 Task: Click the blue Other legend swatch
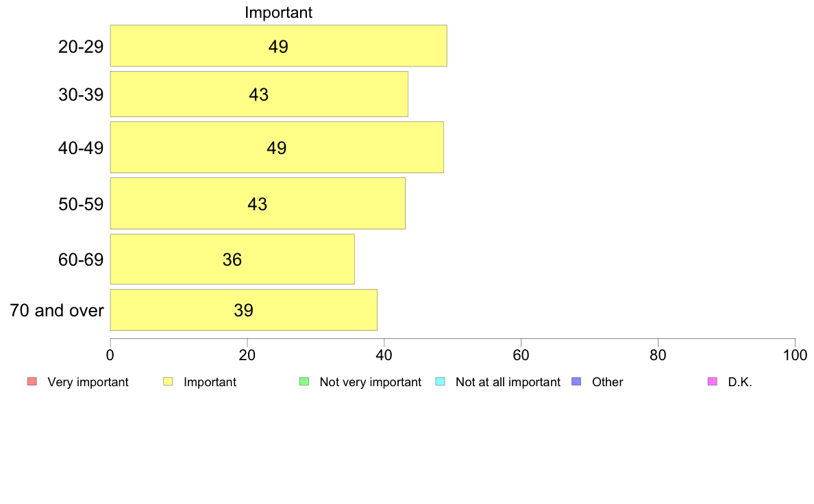click(x=576, y=381)
